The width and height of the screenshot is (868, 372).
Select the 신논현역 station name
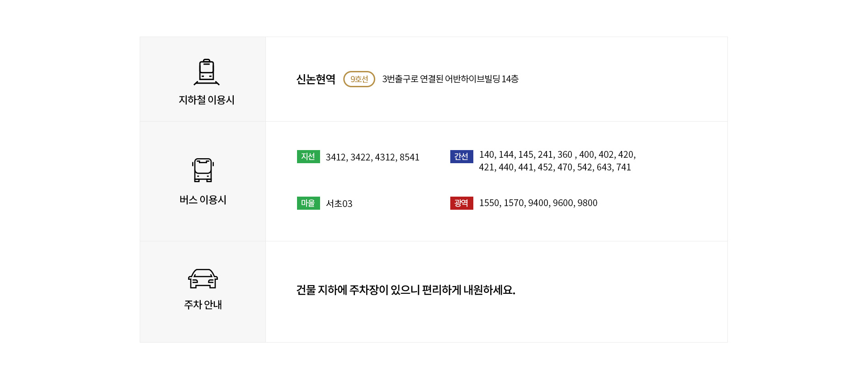(x=316, y=79)
